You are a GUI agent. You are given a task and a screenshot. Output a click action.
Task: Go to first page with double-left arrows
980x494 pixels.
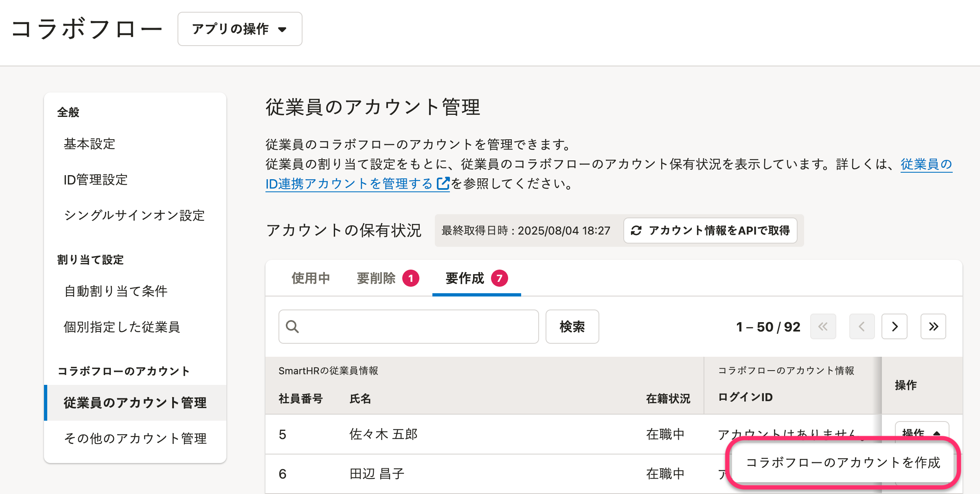click(823, 326)
